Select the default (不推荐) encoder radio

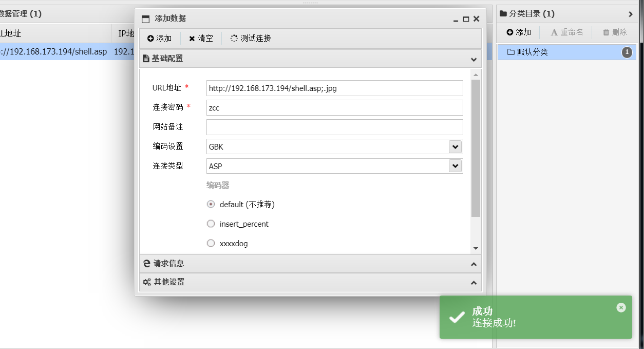point(211,204)
